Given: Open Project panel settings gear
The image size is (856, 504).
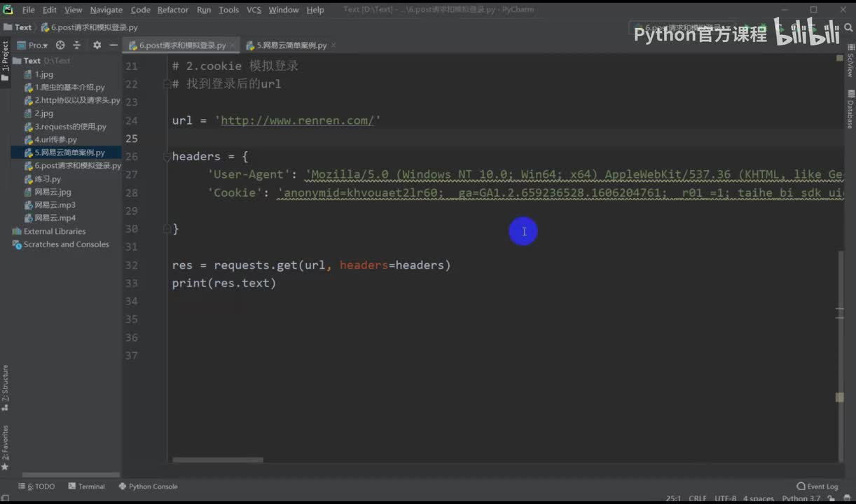Looking at the screenshot, I should point(97,45).
